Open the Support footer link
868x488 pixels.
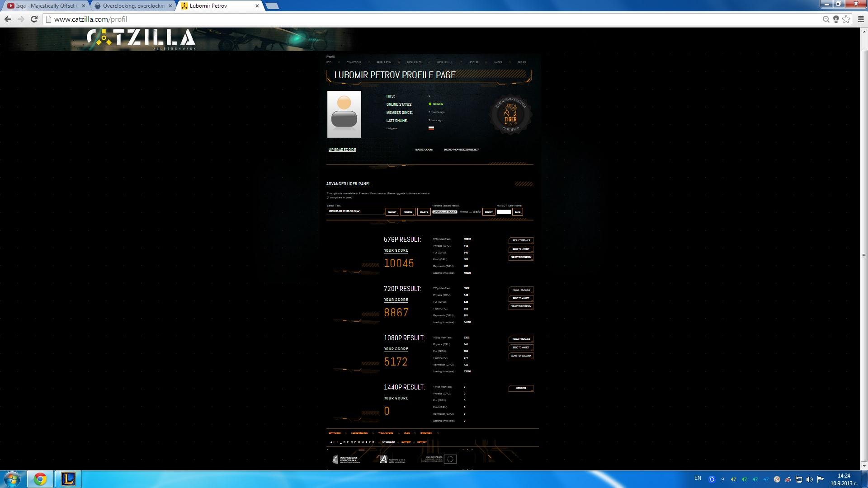pyautogui.click(x=406, y=442)
